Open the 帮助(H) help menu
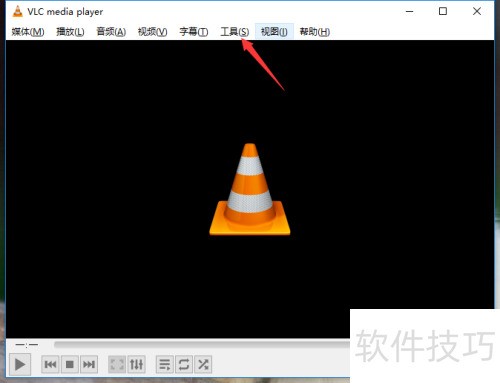 (x=315, y=32)
